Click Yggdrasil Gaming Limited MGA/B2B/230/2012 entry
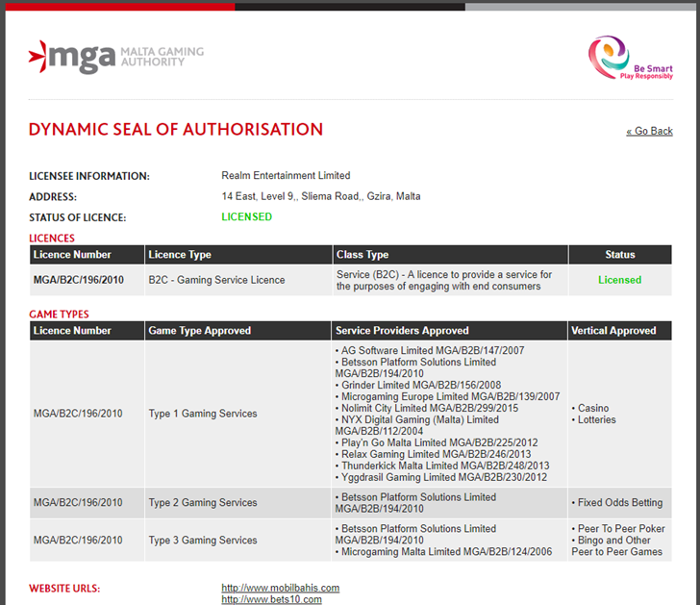The width and height of the screenshot is (700, 605). (x=441, y=477)
